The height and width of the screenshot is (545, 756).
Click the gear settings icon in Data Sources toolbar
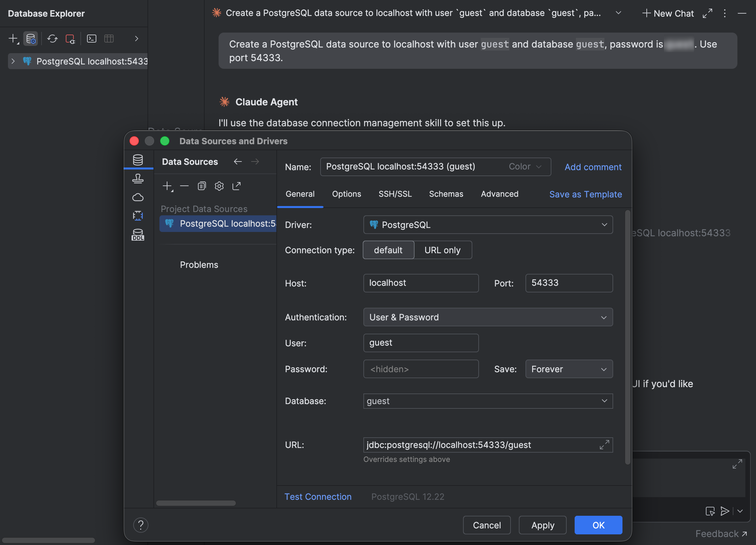219,186
